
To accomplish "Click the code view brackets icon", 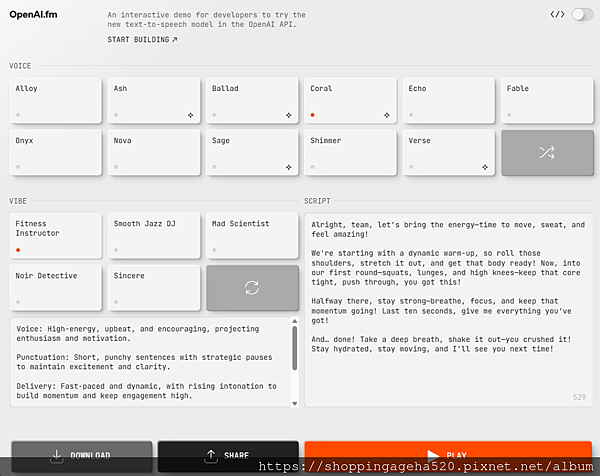I will 557,15.
